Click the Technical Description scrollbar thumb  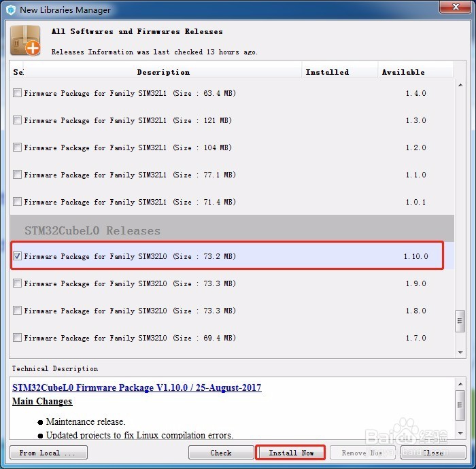pyautogui.click(x=460, y=405)
